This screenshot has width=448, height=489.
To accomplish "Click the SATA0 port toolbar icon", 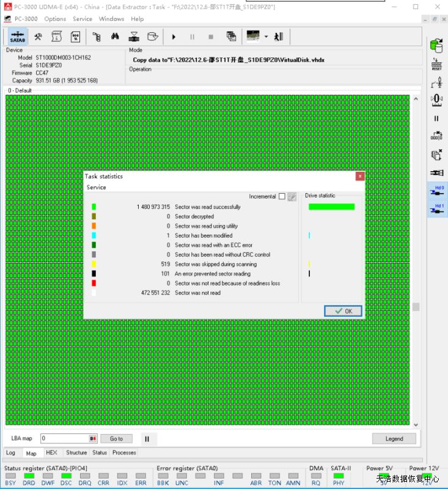I will click(18, 37).
